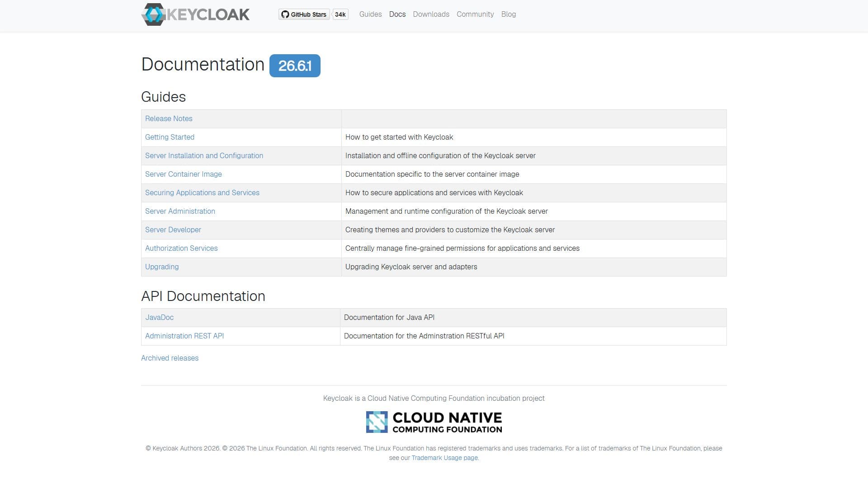Image resolution: width=868 pixels, height=488 pixels.
Task: Open the Community navigation item
Action: point(475,14)
